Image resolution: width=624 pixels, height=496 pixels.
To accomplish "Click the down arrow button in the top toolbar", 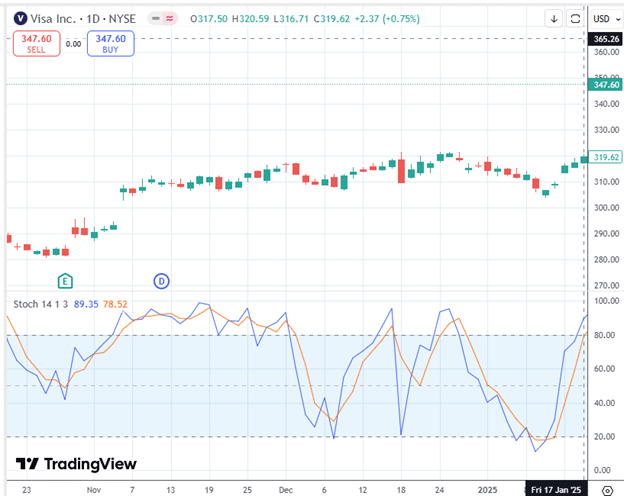I will pyautogui.click(x=554, y=19).
